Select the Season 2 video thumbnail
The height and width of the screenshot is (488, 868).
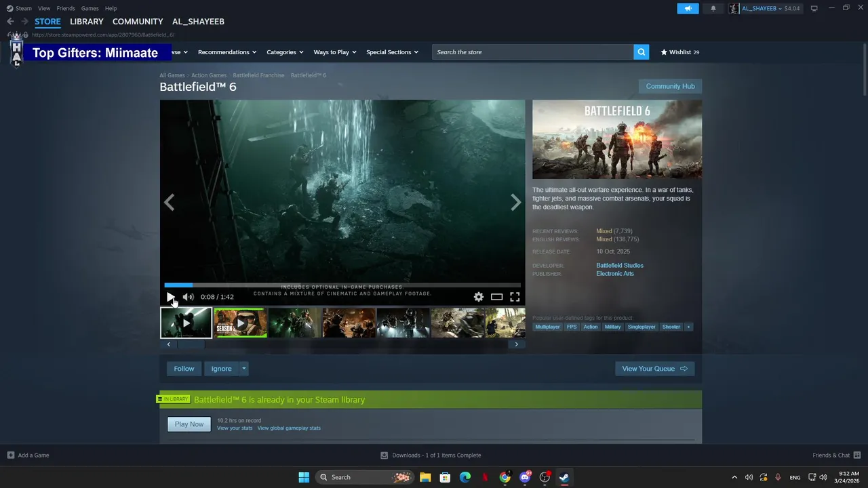coord(240,323)
